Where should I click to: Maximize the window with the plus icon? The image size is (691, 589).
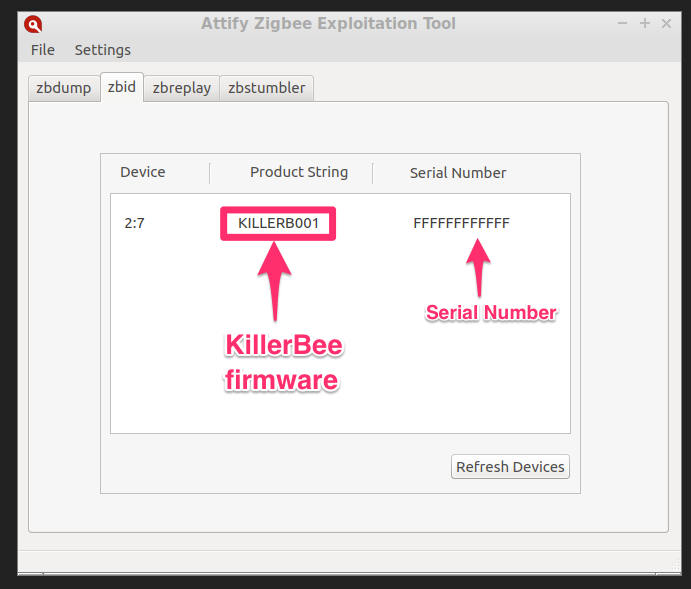tap(645, 23)
